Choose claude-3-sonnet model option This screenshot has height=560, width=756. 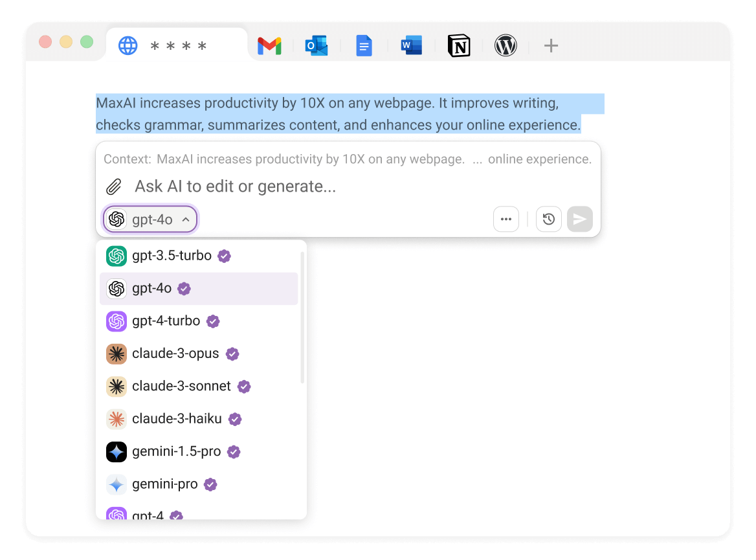[x=181, y=386]
